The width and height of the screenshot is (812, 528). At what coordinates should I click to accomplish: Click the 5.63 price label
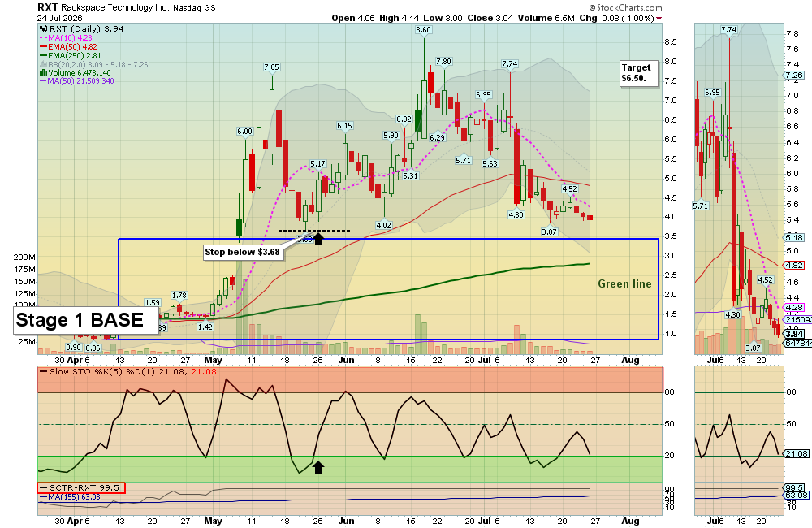tap(490, 164)
